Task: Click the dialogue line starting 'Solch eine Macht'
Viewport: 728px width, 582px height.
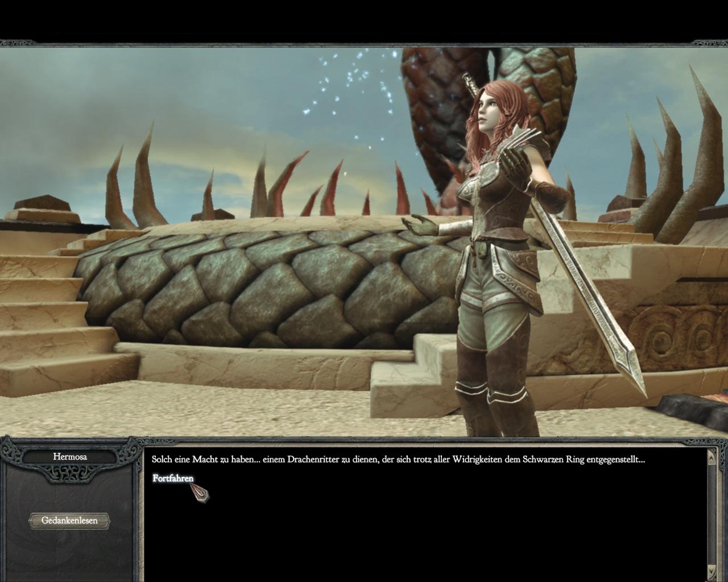Action: (x=398, y=459)
